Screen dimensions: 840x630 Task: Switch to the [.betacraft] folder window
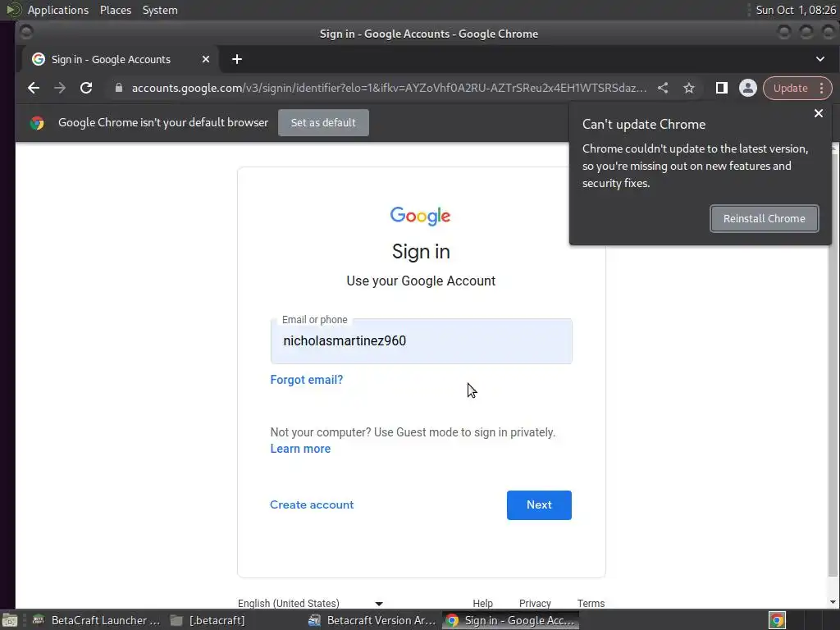coord(208,620)
